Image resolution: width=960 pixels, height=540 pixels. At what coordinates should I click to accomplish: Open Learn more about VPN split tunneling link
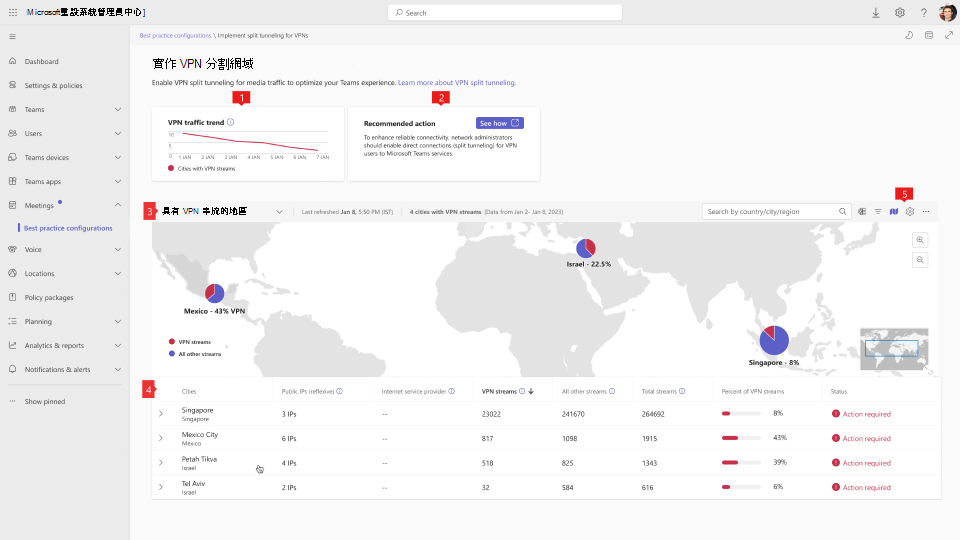(457, 83)
